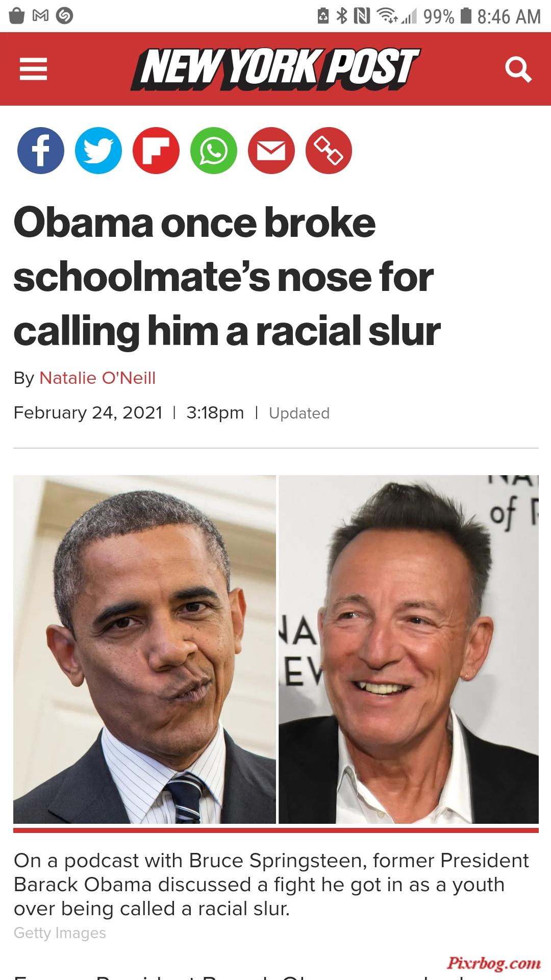Share article on Facebook
This screenshot has width=551, height=980.
[x=41, y=151]
